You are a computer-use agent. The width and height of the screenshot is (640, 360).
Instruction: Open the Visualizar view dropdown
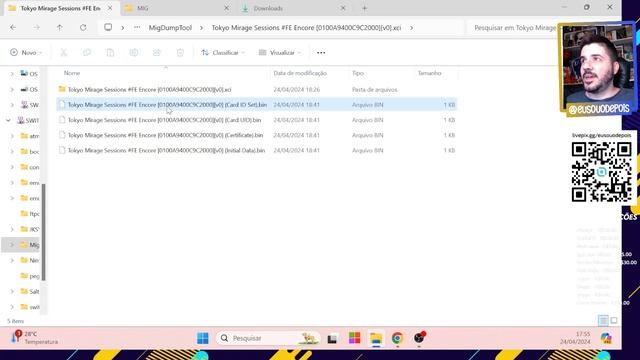[280, 53]
